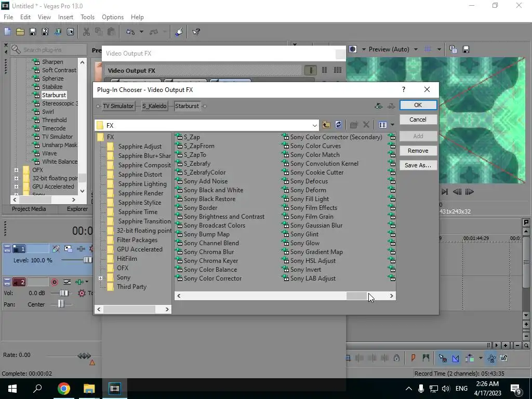532x399 pixels.
Task: Save the project with the floppy icon
Action: point(33,32)
